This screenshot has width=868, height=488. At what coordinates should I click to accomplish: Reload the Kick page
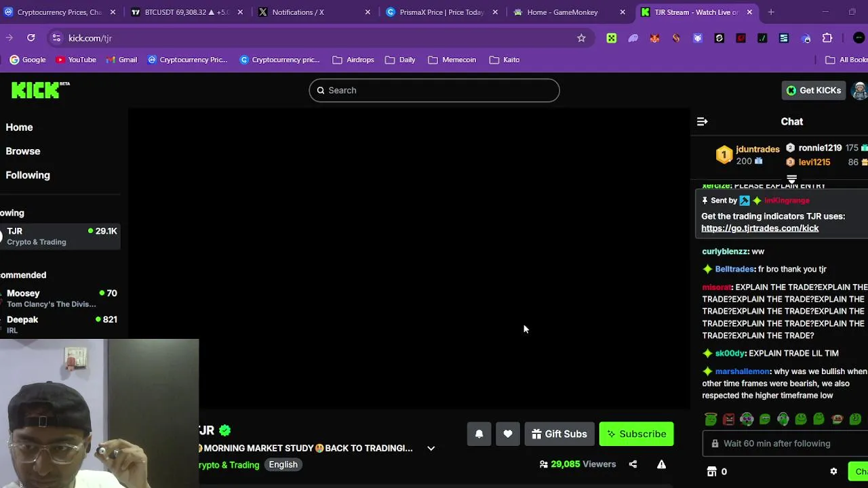31,38
